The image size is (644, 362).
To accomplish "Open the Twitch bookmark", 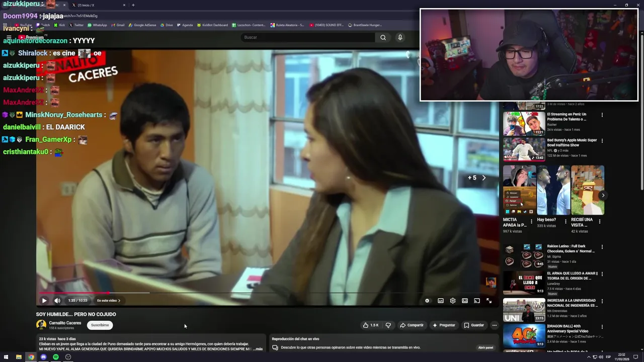I will [43, 25].
